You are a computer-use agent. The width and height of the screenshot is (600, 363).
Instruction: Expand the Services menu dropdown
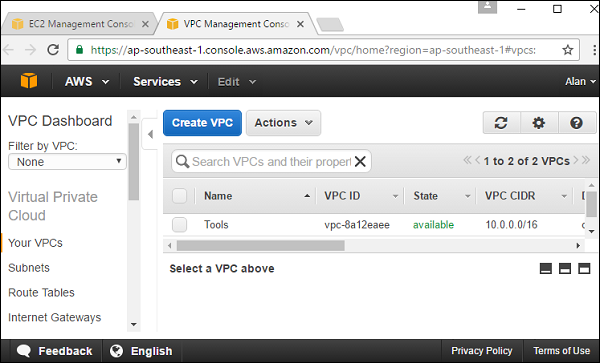tap(165, 81)
